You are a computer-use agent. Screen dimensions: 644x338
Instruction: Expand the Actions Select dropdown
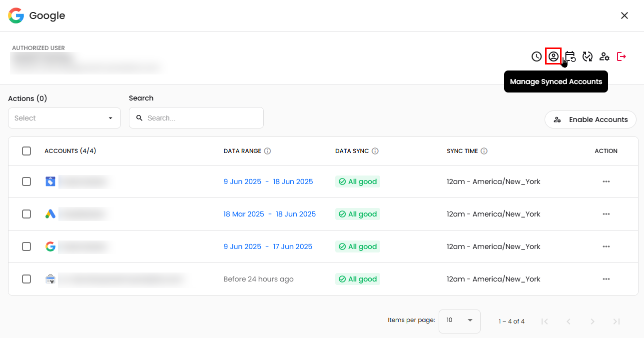pos(64,118)
